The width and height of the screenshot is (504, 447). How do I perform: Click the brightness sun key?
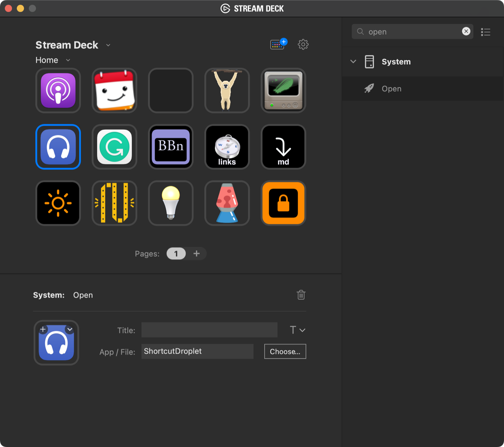[x=58, y=203]
